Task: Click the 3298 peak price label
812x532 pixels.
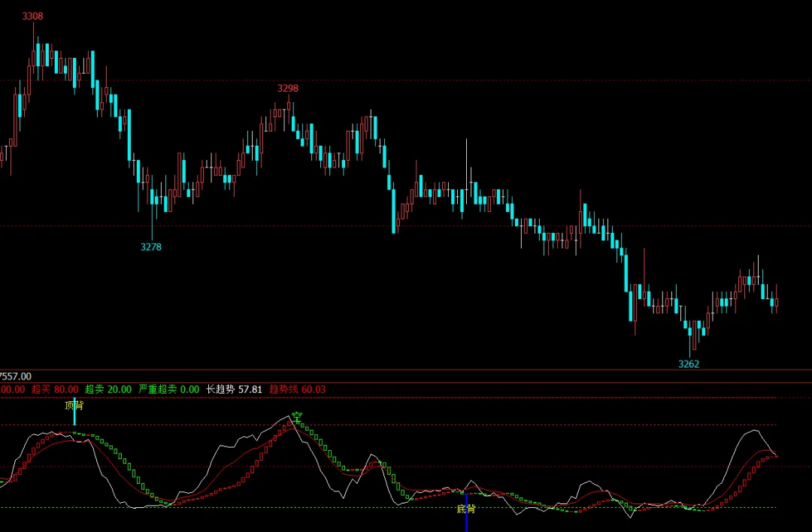Action: click(x=288, y=89)
